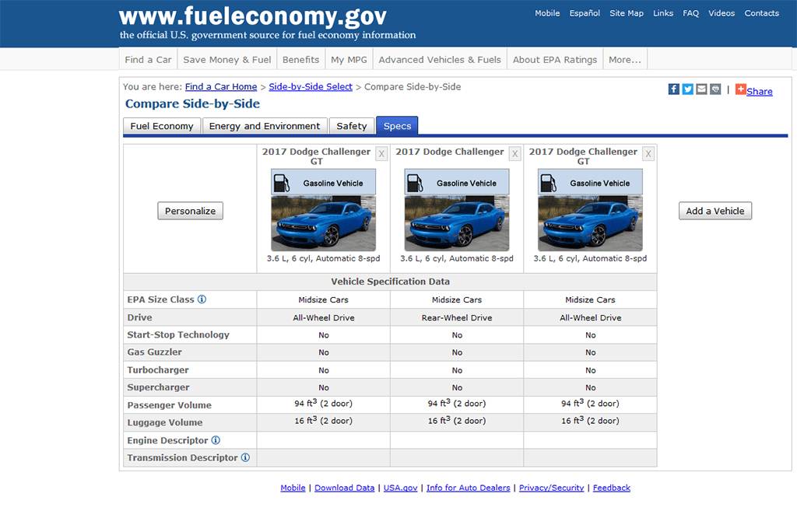Click Compare Side-by-Side page heading
Image resolution: width=797 pixels, height=532 pixels.
(x=193, y=103)
